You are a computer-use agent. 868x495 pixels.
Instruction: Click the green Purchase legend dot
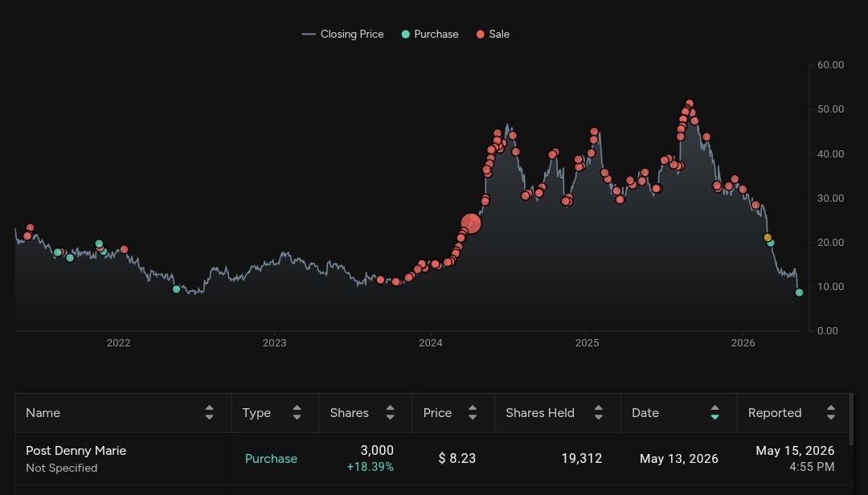coord(405,35)
